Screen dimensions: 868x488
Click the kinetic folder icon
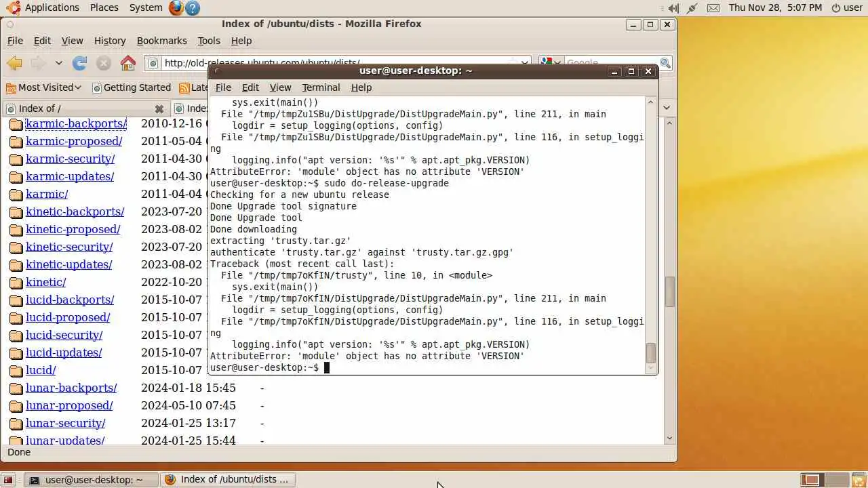pyautogui.click(x=16, y=283)
